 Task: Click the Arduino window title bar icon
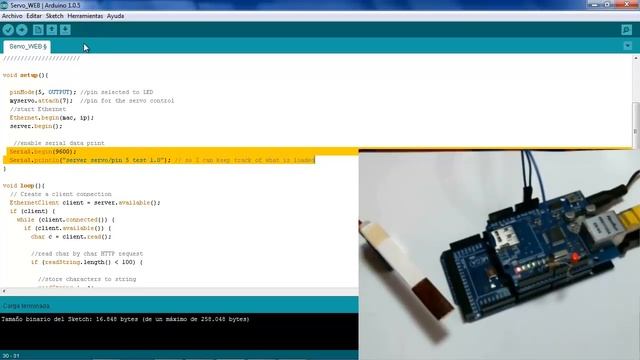pos(4,5)
